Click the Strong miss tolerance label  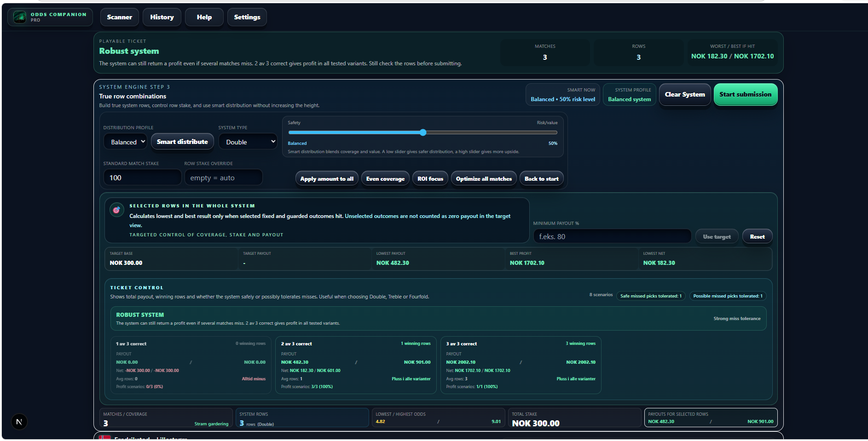coord(737,318)
